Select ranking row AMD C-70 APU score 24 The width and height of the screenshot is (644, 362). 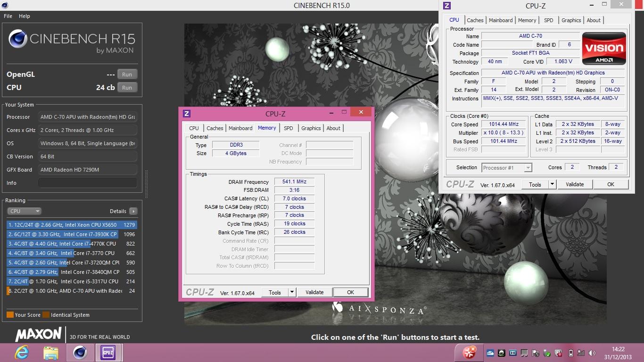[x=72, y=291]
